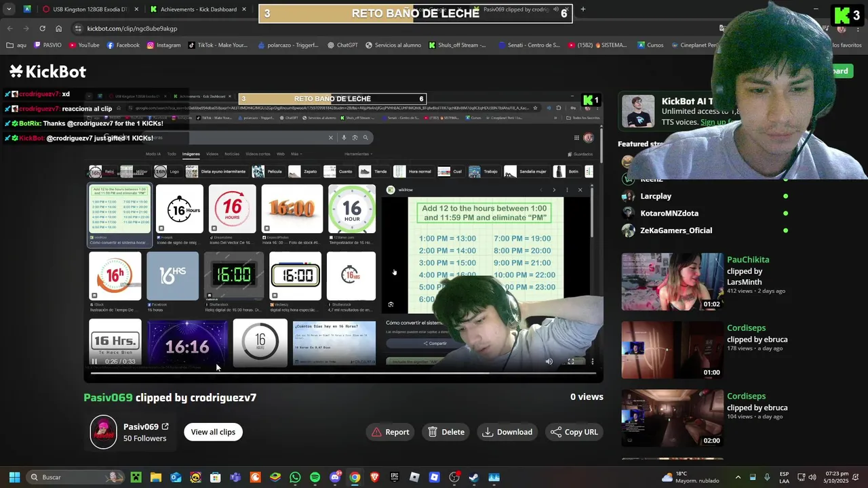Open a new browser tab
Viewport: 868px width, 488px height.
[583, 9]
